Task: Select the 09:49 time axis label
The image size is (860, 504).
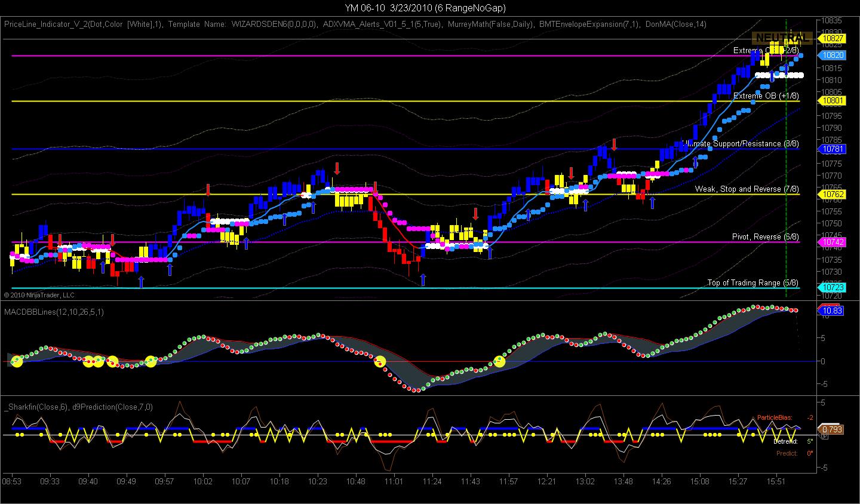Action: pyautogui.click(x=127, y=481)
